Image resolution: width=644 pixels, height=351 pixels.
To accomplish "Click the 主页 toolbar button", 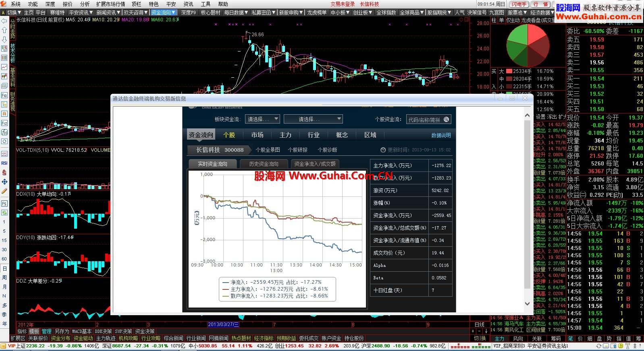I will point(29,12).
